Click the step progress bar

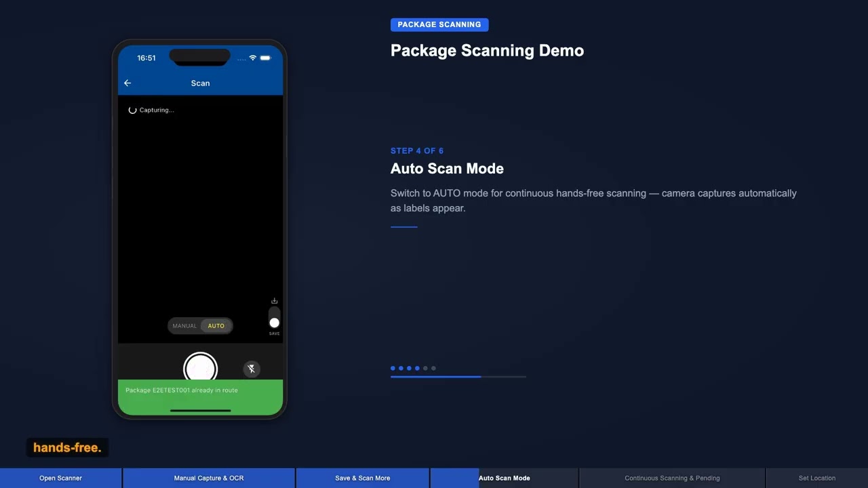tap(458, 376)
